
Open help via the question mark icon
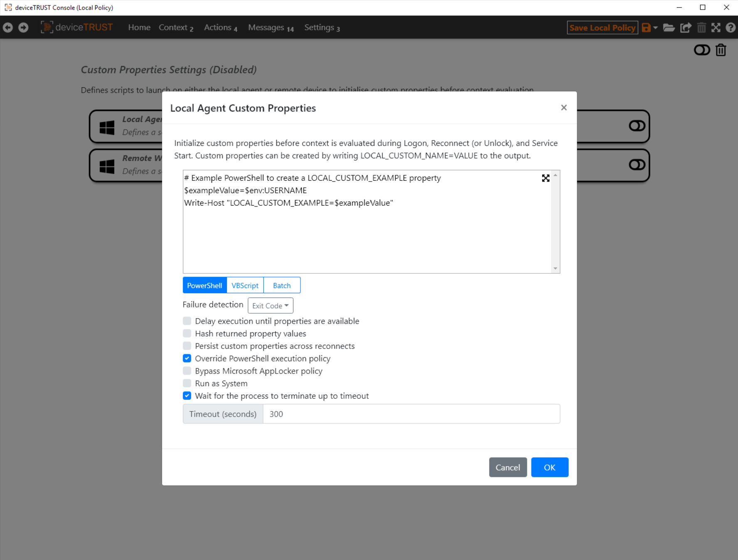point(730,27)
